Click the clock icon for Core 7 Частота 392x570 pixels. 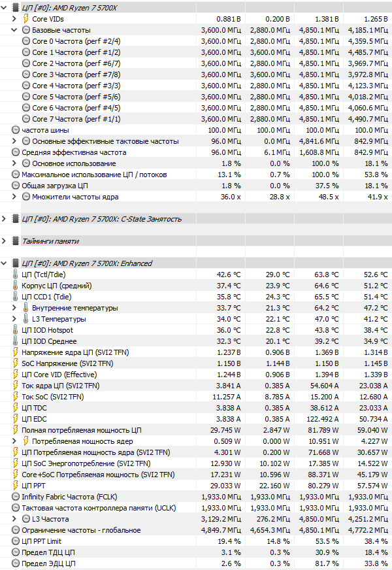pos(25,119)
